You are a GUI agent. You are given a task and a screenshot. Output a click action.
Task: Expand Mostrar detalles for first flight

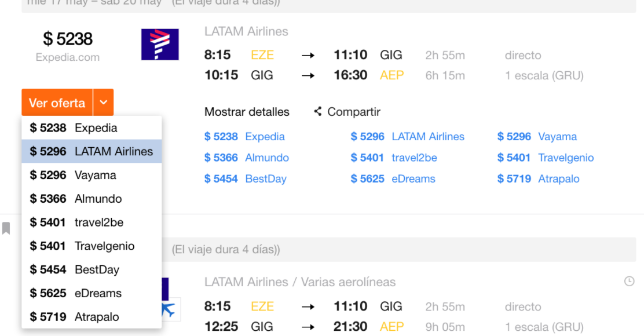point(247,112)
